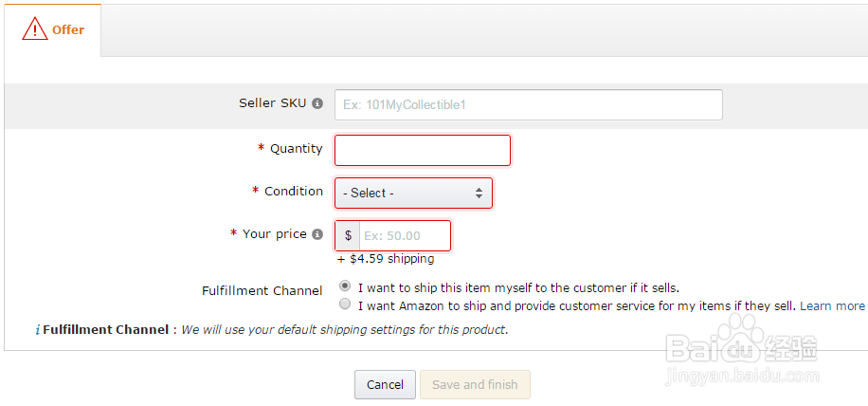
Task: Click the up-down arrows on the Condition dropdown
Action: pyautogui.click(x=479, y=193)
